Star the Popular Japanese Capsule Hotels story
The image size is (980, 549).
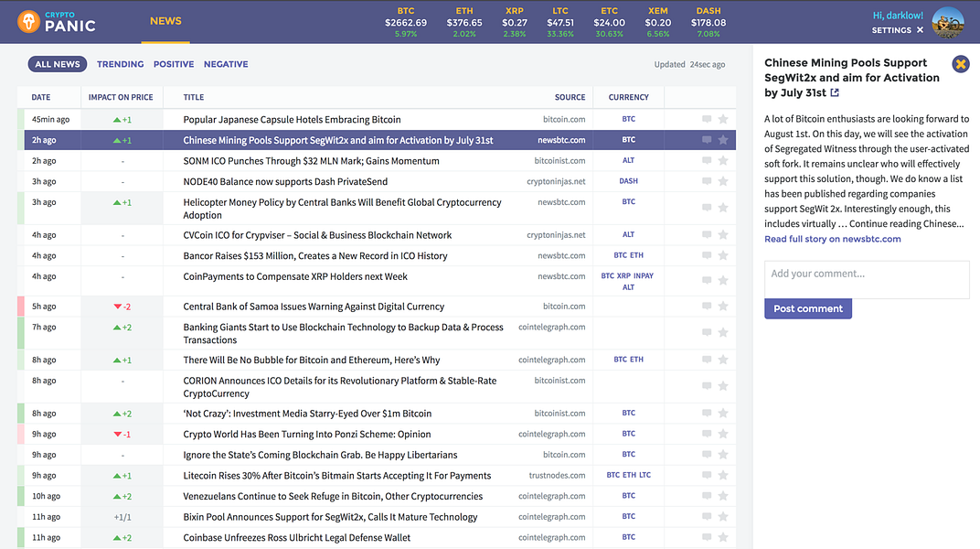click(x=723, y=120)
